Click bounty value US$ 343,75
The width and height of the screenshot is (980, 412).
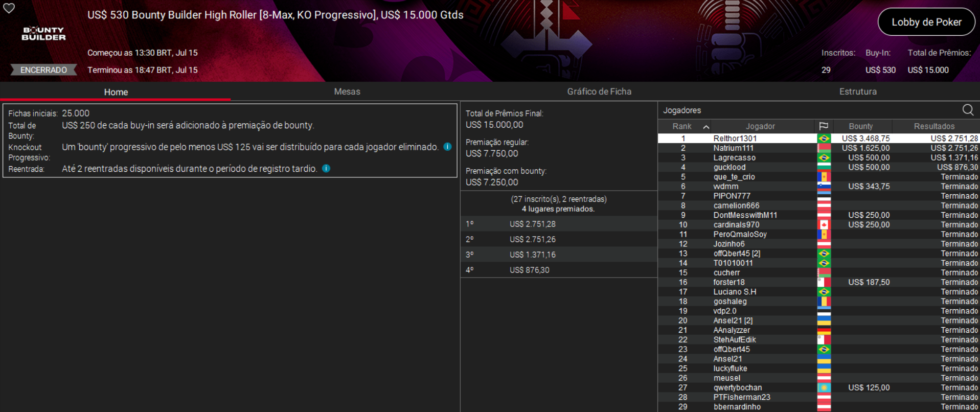(869, 187)
